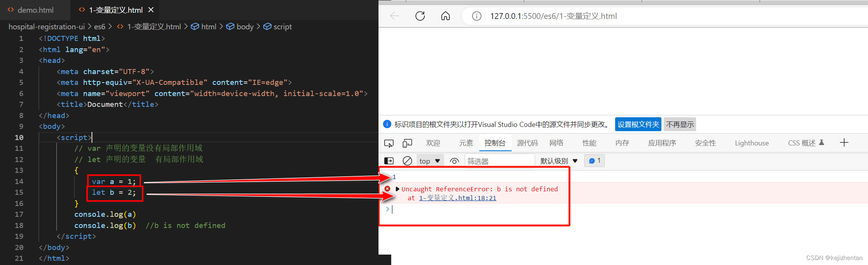Switch to the demo.html editor tab

(35, 10)
